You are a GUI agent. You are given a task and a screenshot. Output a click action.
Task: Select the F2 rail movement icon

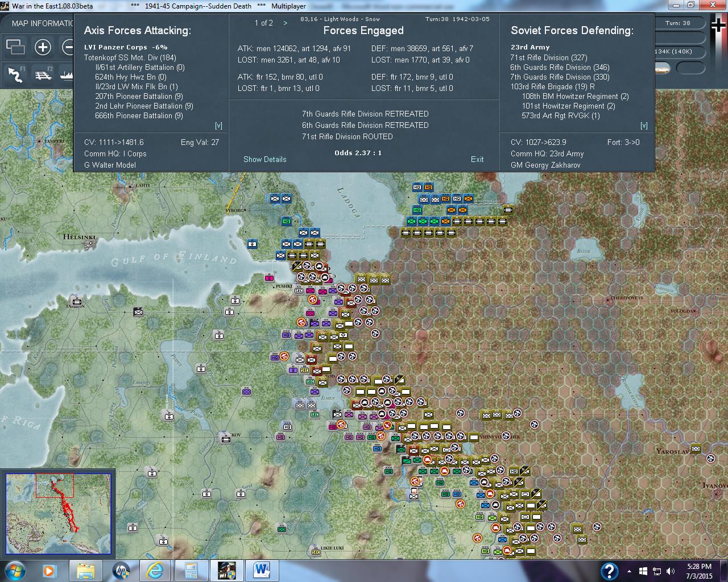click(x=43, y=74)
